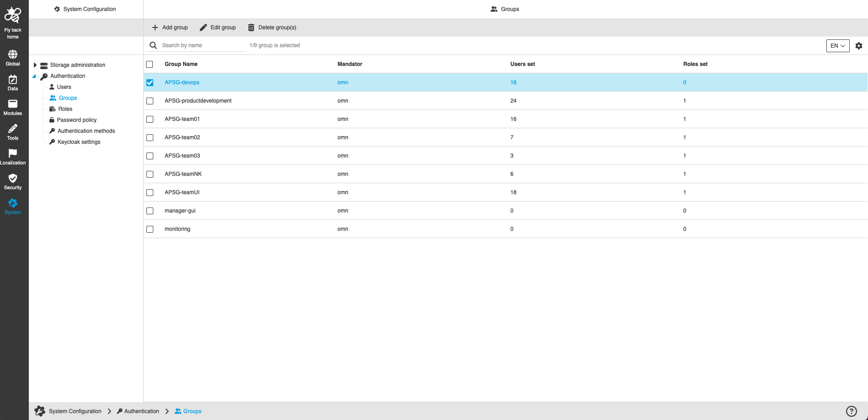Uncheck the APSG-devops group row
Image resolution: width=868 pixels, height=420 pixels.
[x=150, y=82]
